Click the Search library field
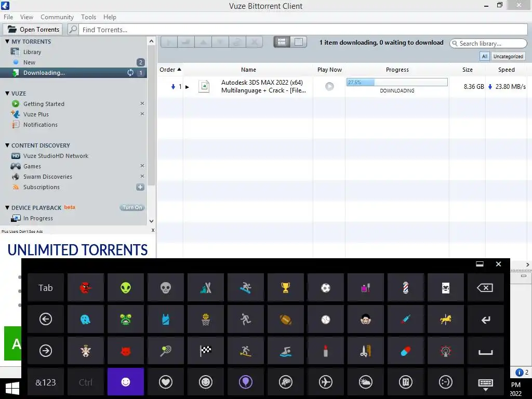 (x=488, y=44)
